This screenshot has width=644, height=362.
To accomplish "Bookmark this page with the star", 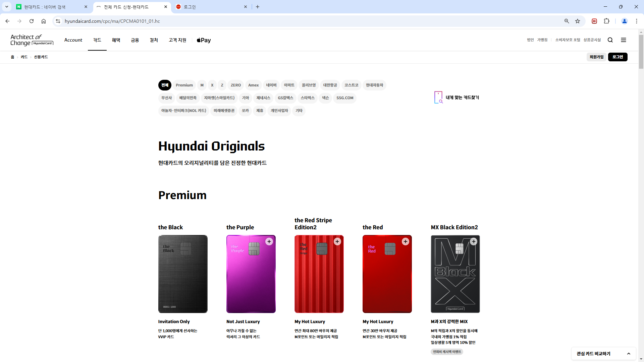I will [x=578, y=21].
